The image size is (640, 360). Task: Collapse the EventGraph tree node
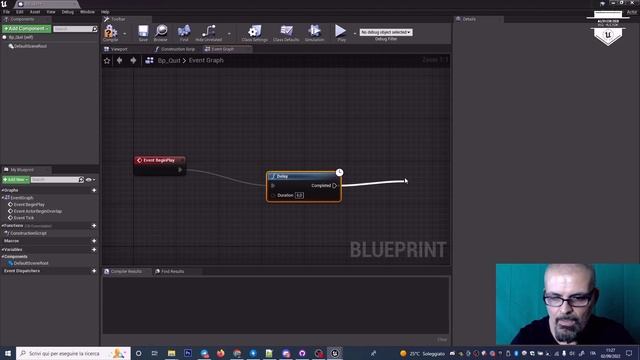click(3, 198)
